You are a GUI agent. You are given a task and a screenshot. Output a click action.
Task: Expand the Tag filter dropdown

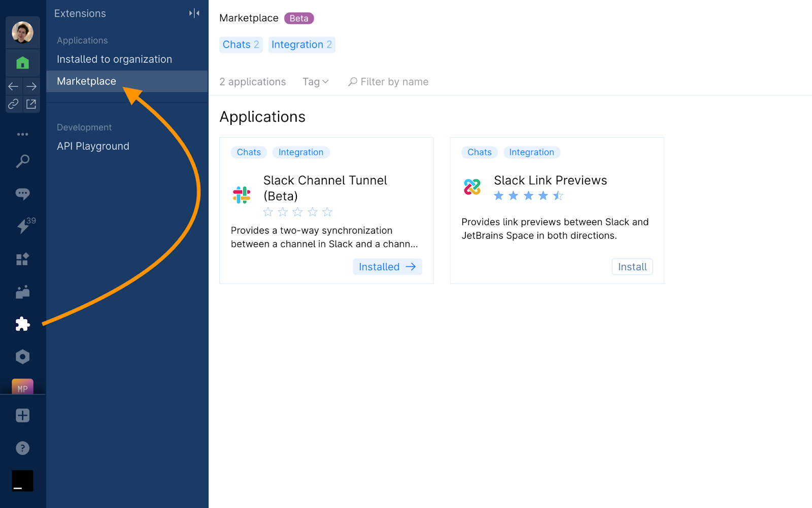tap(315, 82)
